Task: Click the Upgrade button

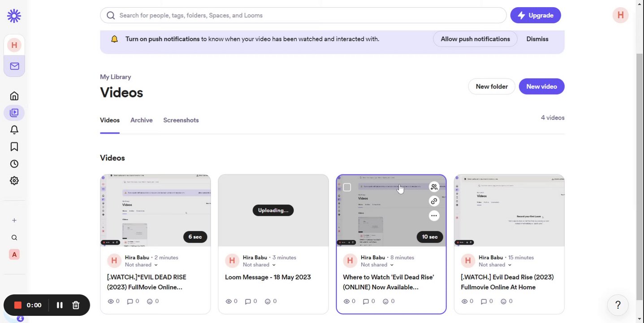Action: coord(536,15)
